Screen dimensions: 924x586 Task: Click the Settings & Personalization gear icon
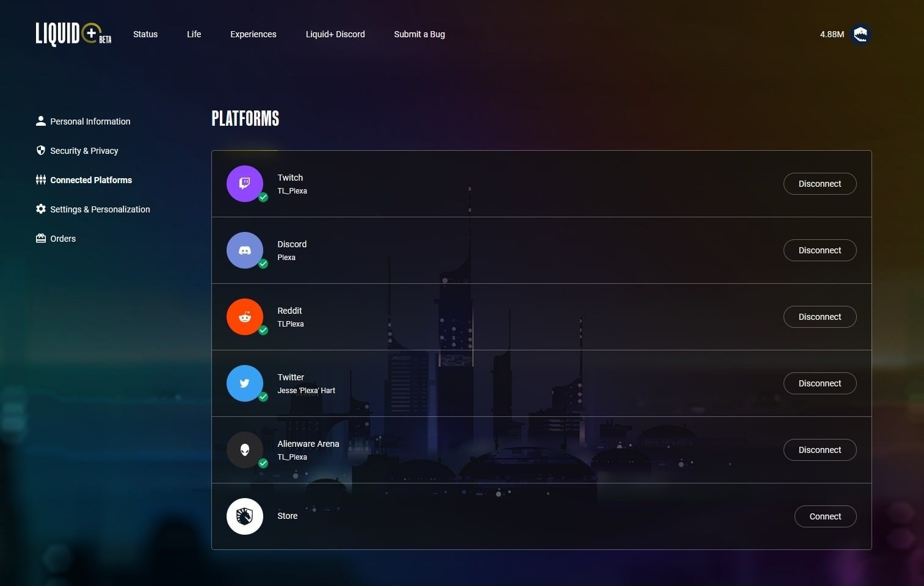40,209
